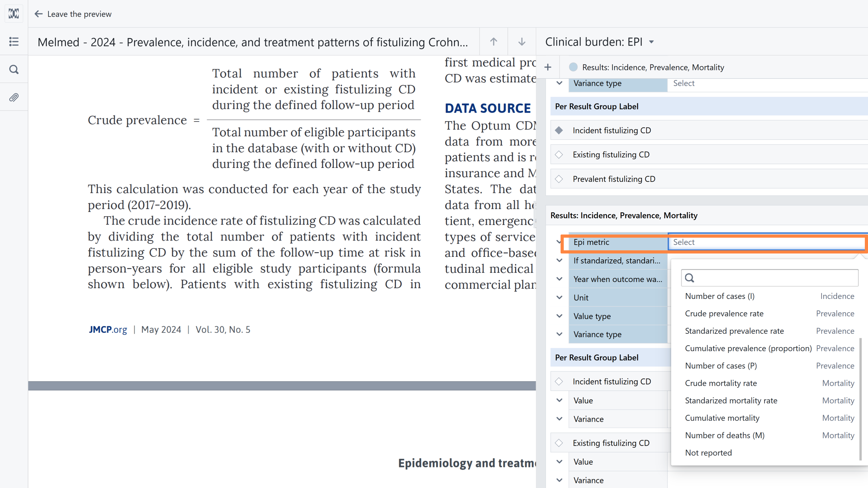This screenshot has width=868, height=488.
Task: Expand Value under Existing fistulizing CD
Action: click(x=559, y=461)
